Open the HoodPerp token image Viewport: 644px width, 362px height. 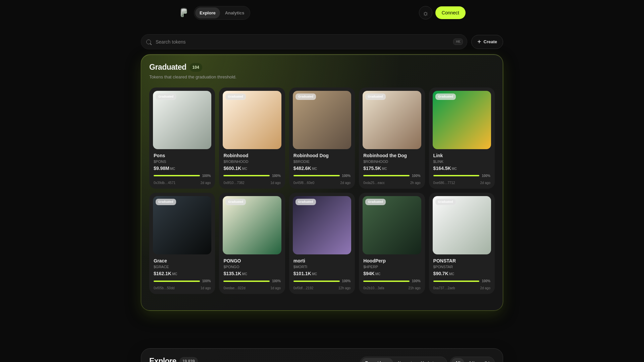click(x=392, y=225)
